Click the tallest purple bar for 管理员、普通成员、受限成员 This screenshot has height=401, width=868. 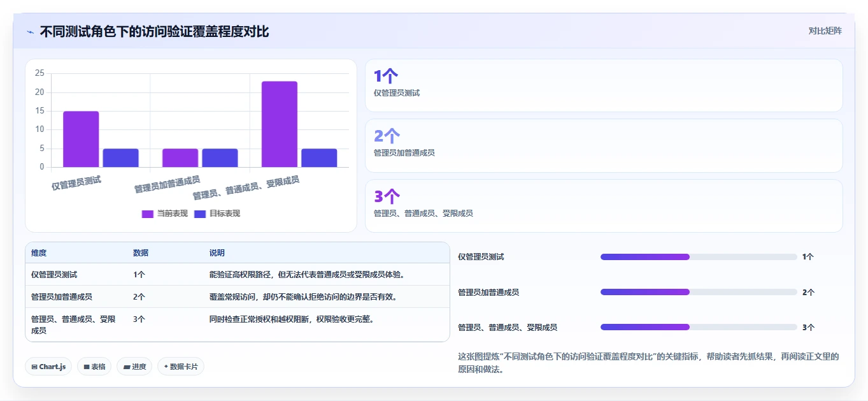[280, 124]
